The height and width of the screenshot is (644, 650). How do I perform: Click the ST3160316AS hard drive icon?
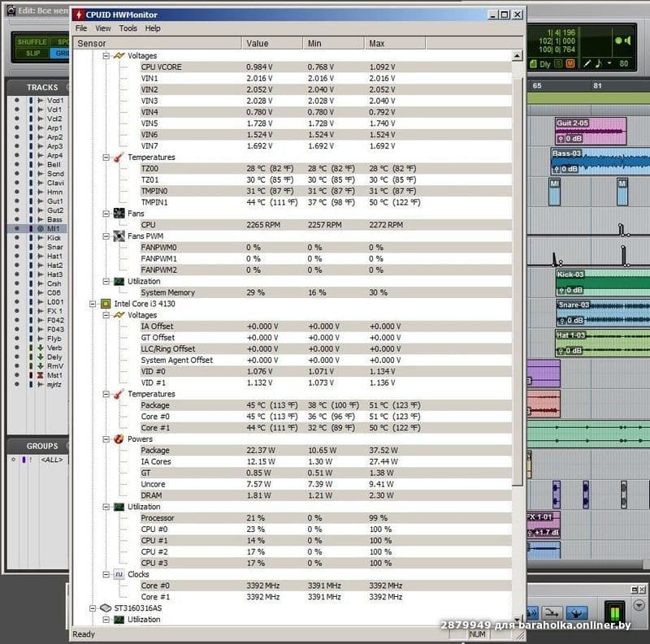pyautogui.click(x=106, y=608)
